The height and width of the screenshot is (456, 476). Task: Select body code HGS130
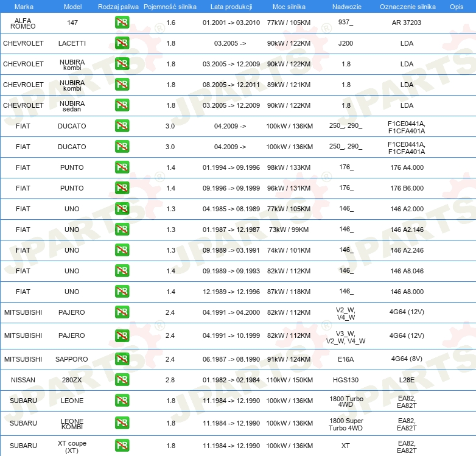pyautogui.click(x=346, y=380)
